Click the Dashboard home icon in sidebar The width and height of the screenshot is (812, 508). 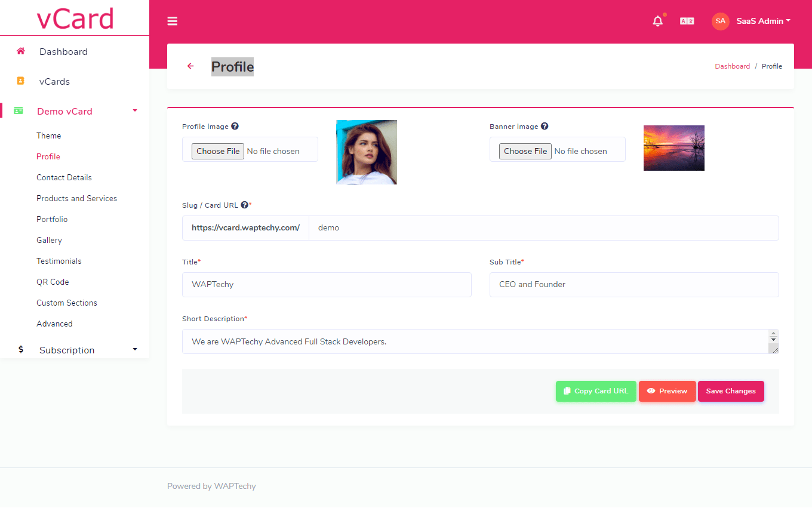point(20,51)
